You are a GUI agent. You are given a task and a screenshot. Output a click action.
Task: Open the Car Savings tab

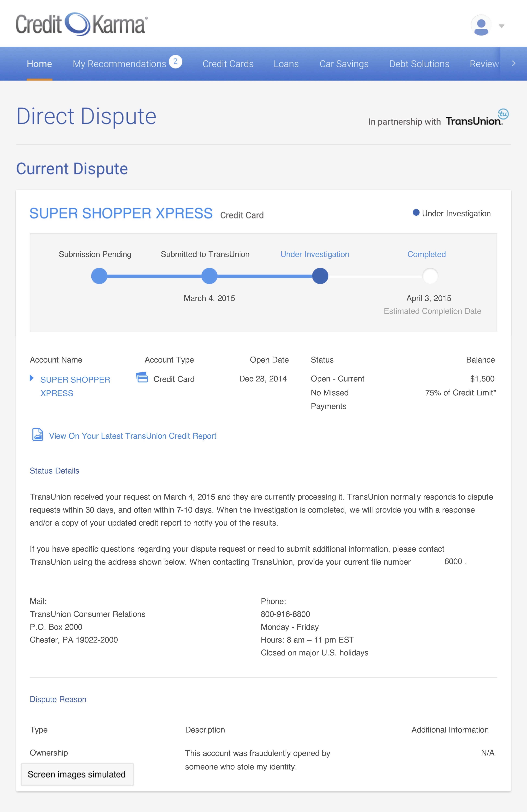click(344, 64)
